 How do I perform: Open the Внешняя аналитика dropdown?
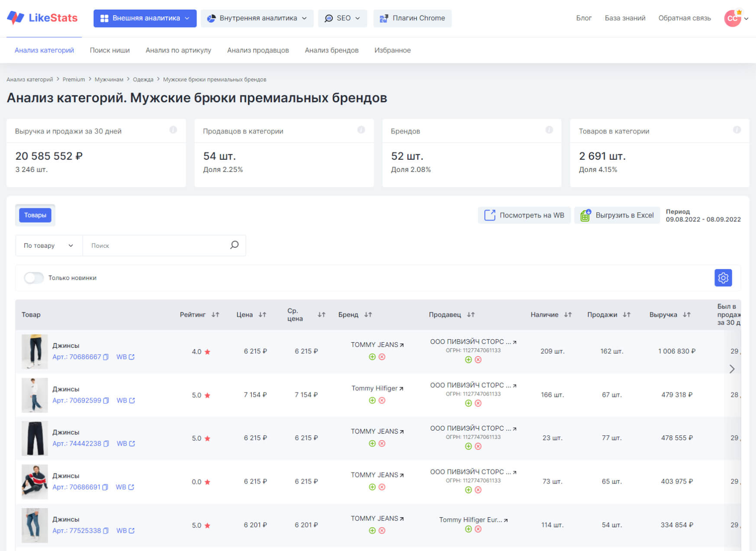(x=145, y=18)
